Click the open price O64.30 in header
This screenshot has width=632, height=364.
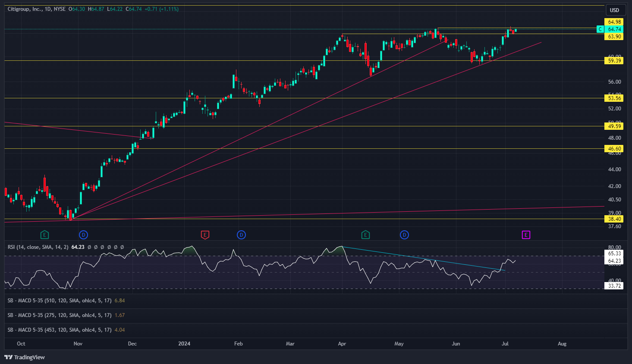click(77, 9)
